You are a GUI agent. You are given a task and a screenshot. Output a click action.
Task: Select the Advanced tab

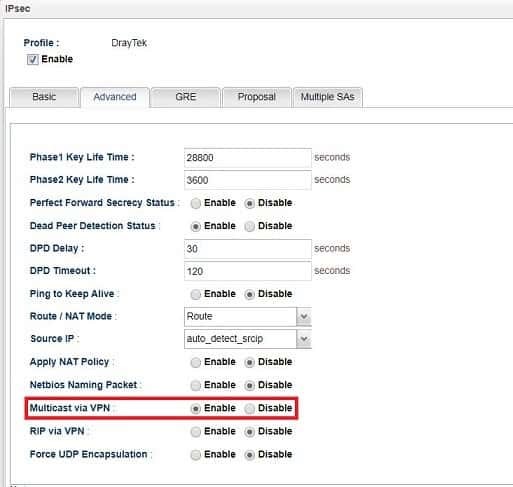tap(115, 97)
